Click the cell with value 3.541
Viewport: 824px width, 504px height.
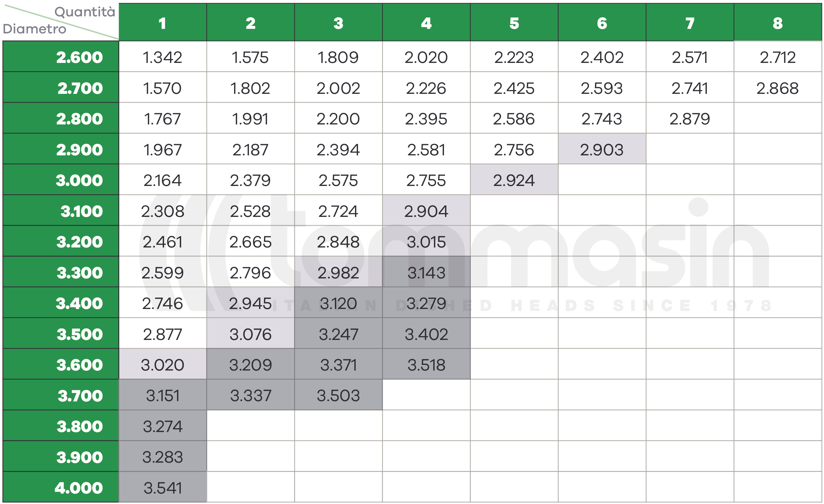pos(163,487)
